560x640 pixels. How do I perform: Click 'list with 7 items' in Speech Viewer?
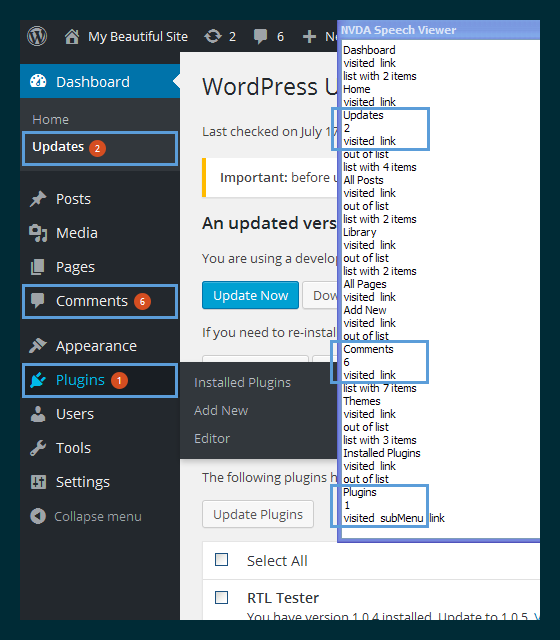click(380, 388)
